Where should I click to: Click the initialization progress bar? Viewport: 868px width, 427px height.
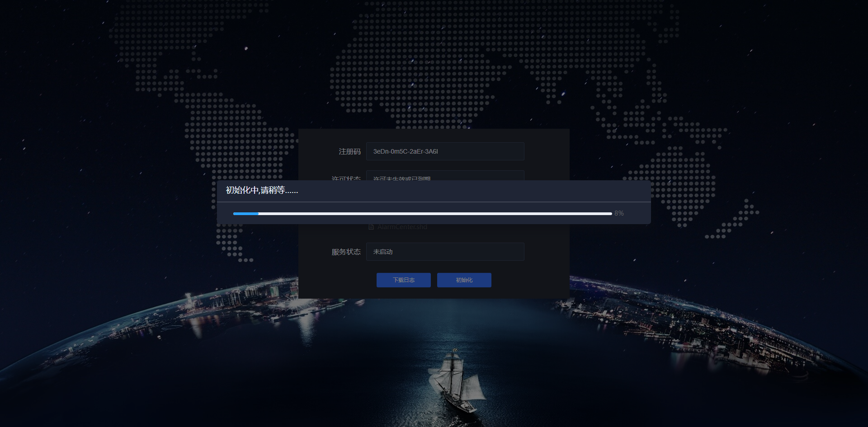click(x=423, y=213)
